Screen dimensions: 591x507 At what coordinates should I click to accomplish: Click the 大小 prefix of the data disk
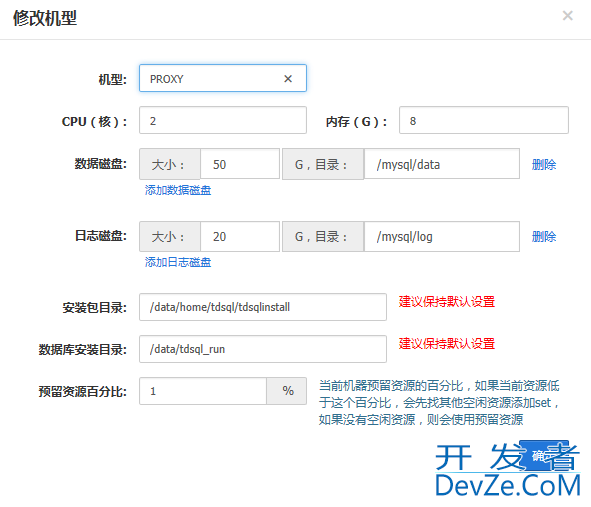(x=170, y=164)
